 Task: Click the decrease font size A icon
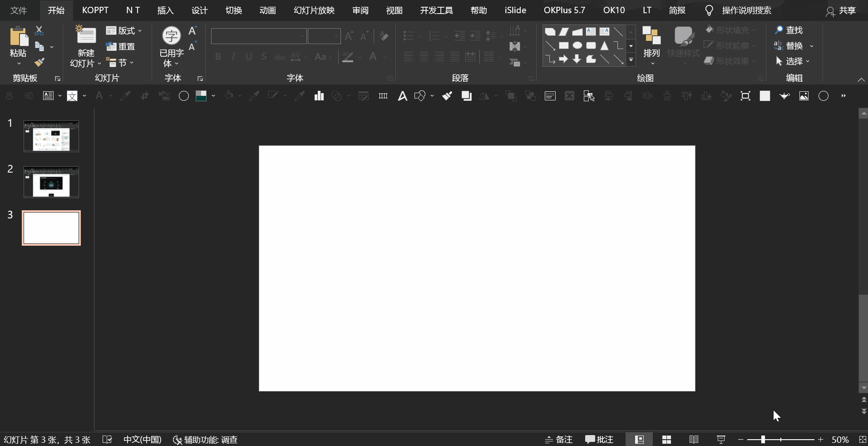tap(192, 46)
